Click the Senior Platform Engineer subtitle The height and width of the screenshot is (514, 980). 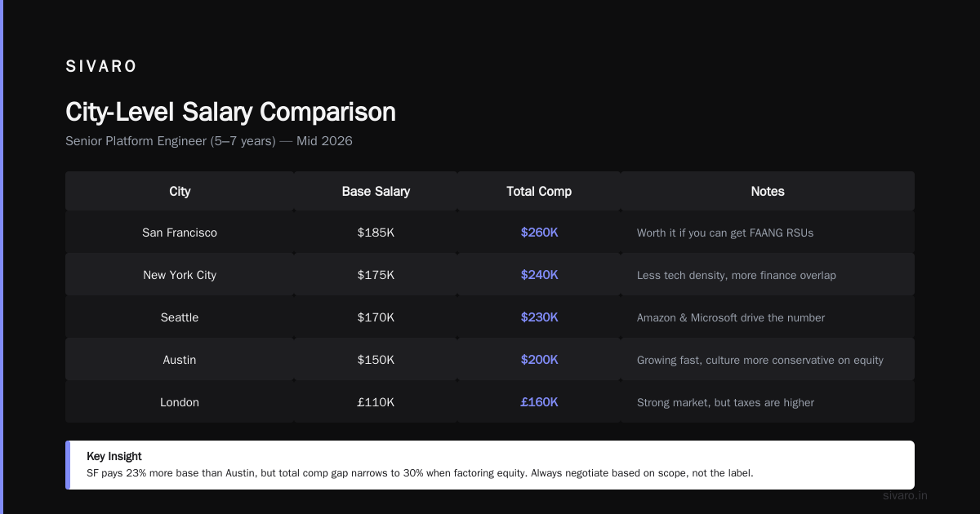tap(209, 141)
